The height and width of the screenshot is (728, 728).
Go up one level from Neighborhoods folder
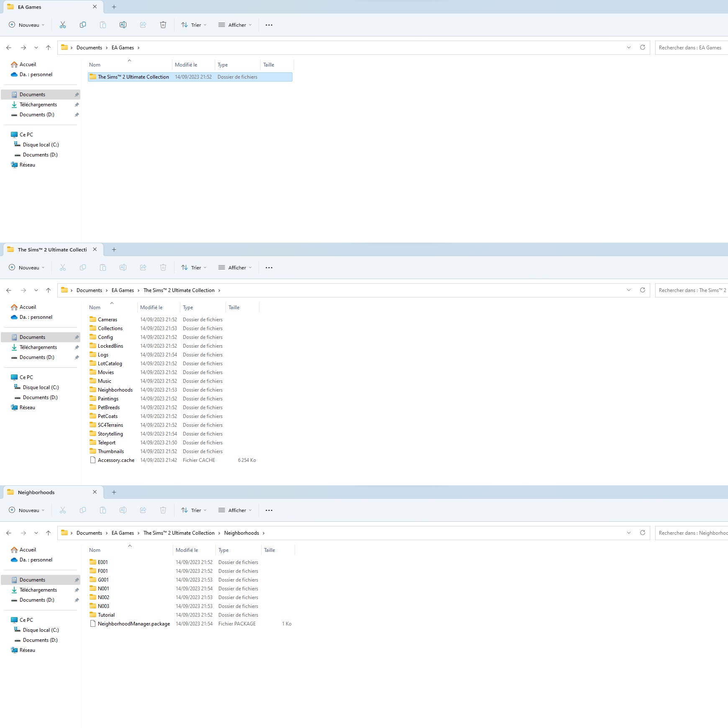click(x=49, y=533)
